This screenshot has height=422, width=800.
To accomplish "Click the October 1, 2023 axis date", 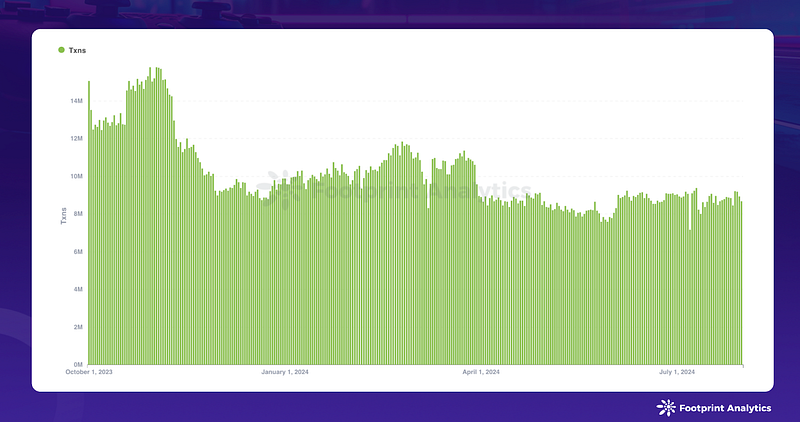I will point(89,372).
